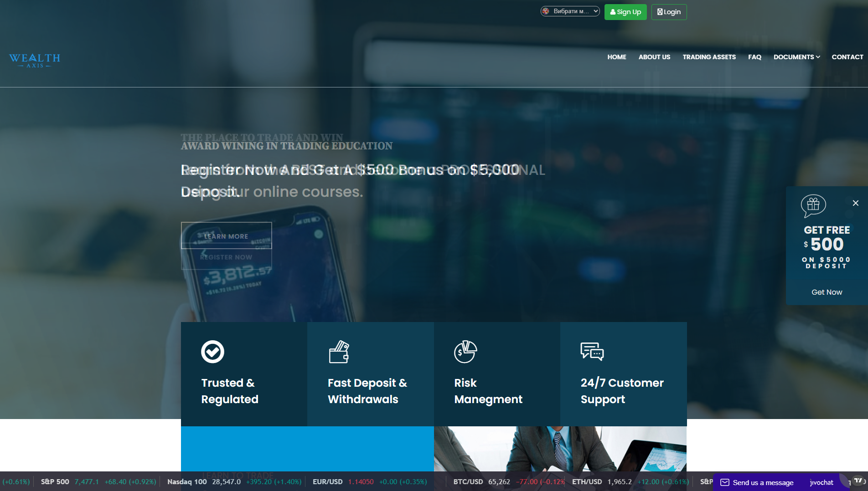Image resolution: width=868 pixels, height=491 pixels.
Task: Open the language selector dropdown
Action: [570, 11]
